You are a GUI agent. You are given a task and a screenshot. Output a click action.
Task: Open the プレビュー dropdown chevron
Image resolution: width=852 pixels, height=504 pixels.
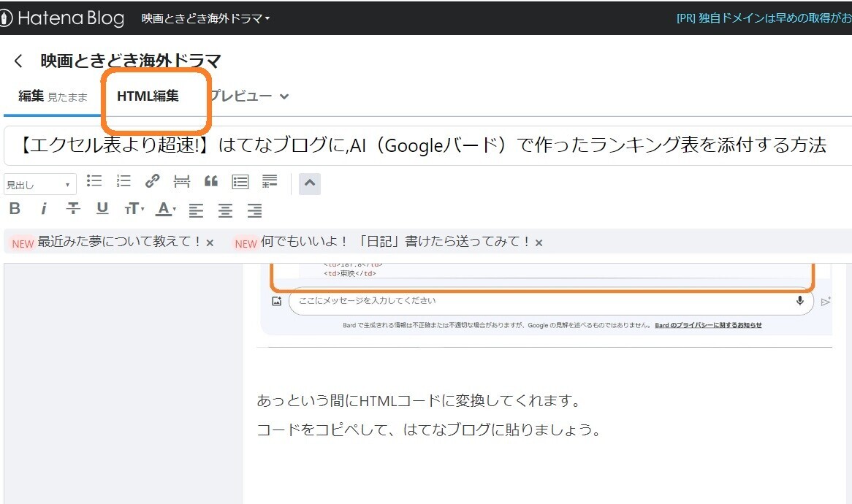[284, 96]
